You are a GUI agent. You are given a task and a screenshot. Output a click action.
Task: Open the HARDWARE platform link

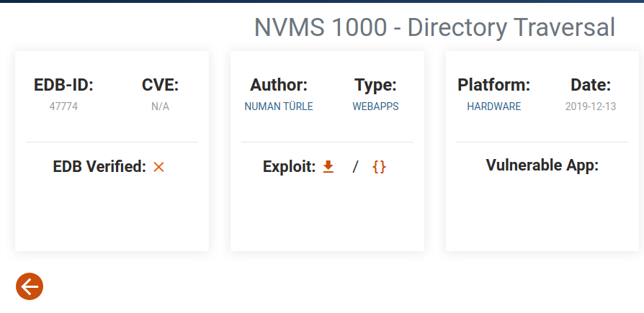click(493, 106)
